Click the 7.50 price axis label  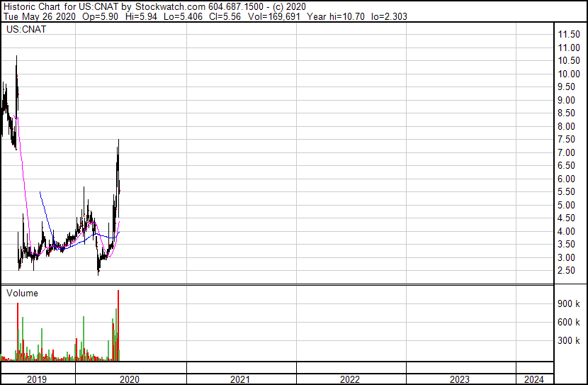566,139
